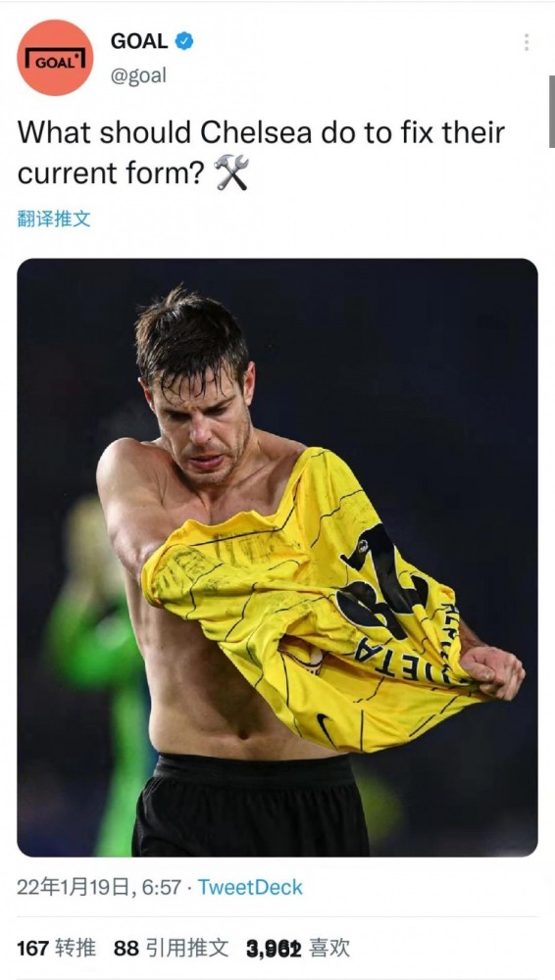Screen dimensions: 555x980
Task: Click the blue verified badge
Action: click(x=184, y=42)
